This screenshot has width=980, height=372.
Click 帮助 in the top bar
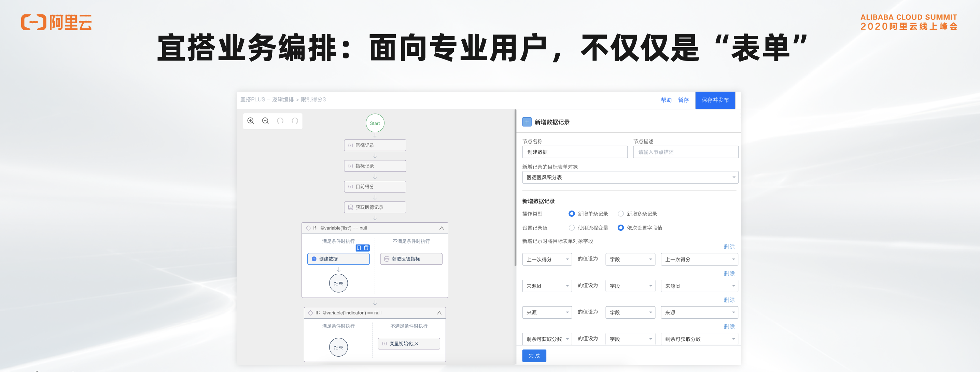[x=666, y=100]
